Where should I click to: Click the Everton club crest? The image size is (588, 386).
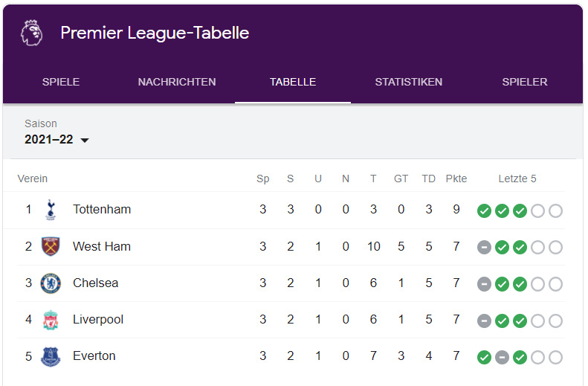point(51,356)
